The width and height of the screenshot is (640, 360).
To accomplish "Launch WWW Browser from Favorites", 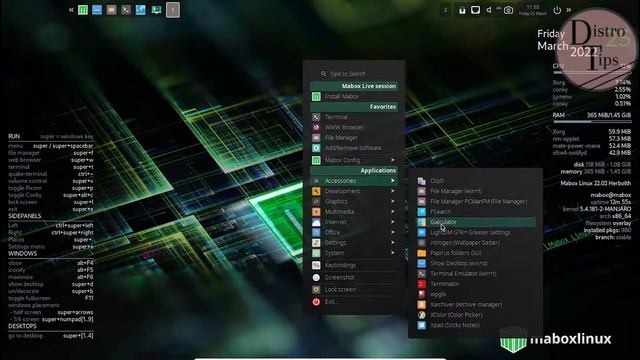I will (354, 127).
